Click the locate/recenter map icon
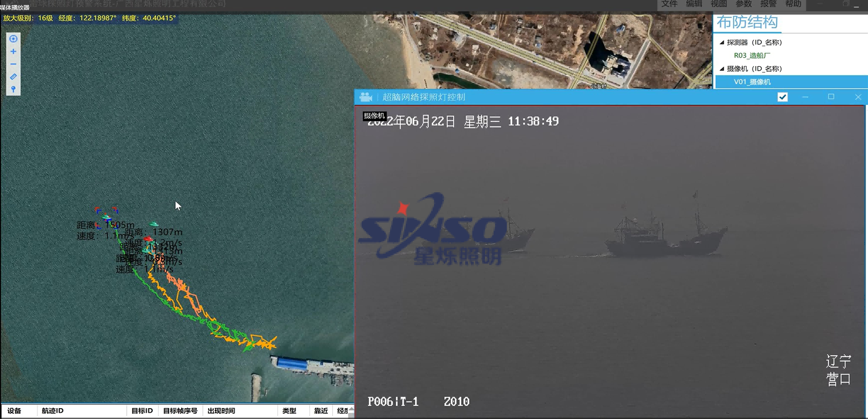868x419 pixels. pos(13,39)
